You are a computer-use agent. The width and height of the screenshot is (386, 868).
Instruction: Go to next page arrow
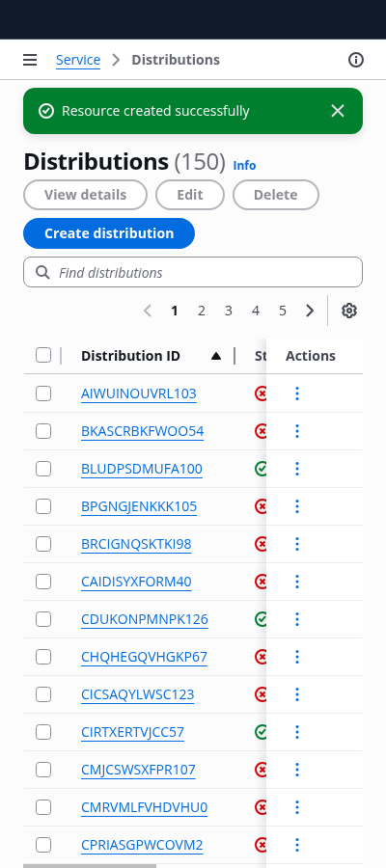310,311
